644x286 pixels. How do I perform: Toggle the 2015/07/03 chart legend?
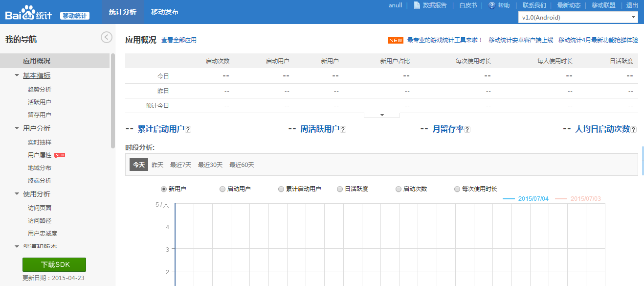(x=586, y=199)
